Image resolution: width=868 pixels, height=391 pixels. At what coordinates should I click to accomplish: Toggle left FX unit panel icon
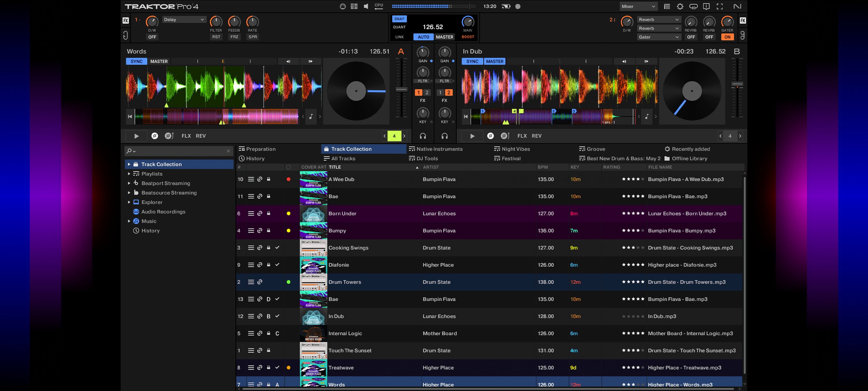125,21
